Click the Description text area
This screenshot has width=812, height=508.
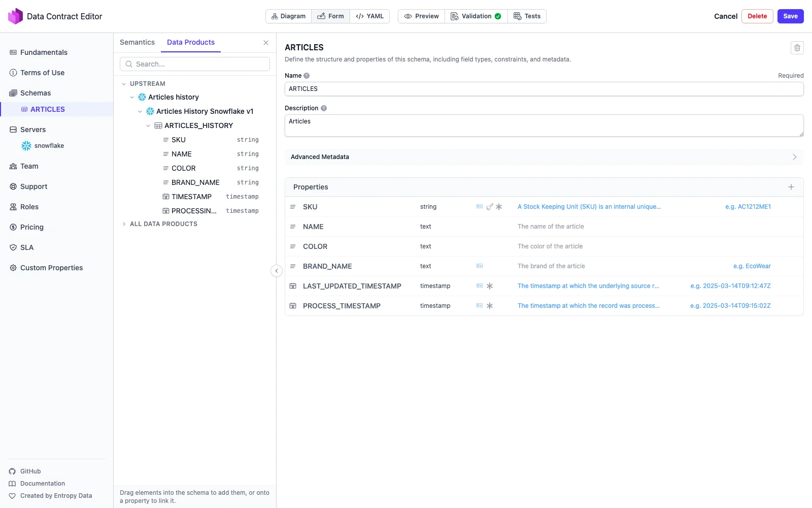click(x=544, y=125)
